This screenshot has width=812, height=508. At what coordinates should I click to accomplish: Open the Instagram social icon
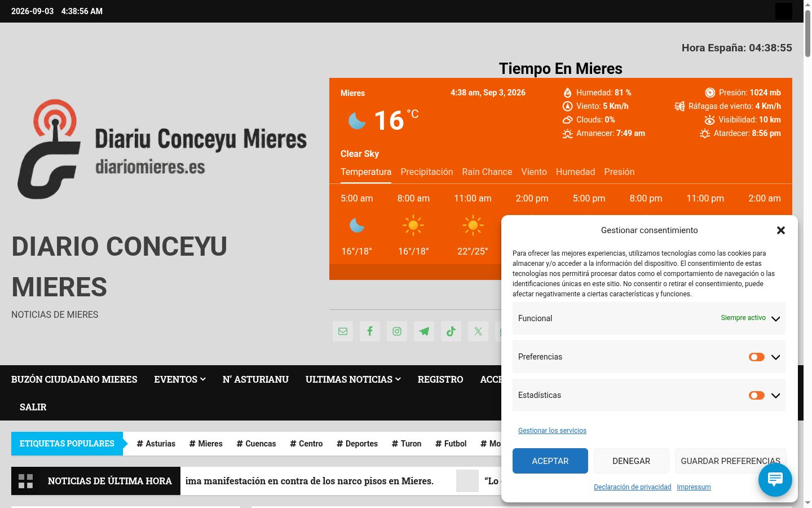397,331
